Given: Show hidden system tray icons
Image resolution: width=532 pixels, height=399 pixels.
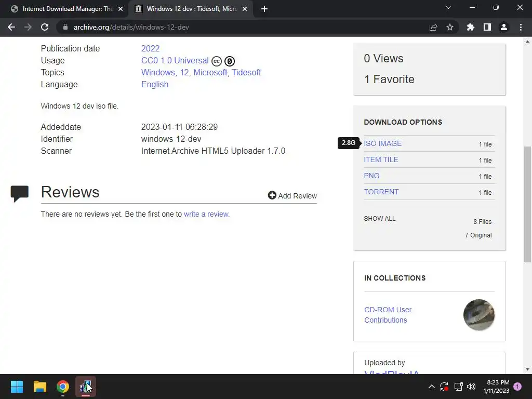Looking at the screenshot, I should tap(432, 387).
